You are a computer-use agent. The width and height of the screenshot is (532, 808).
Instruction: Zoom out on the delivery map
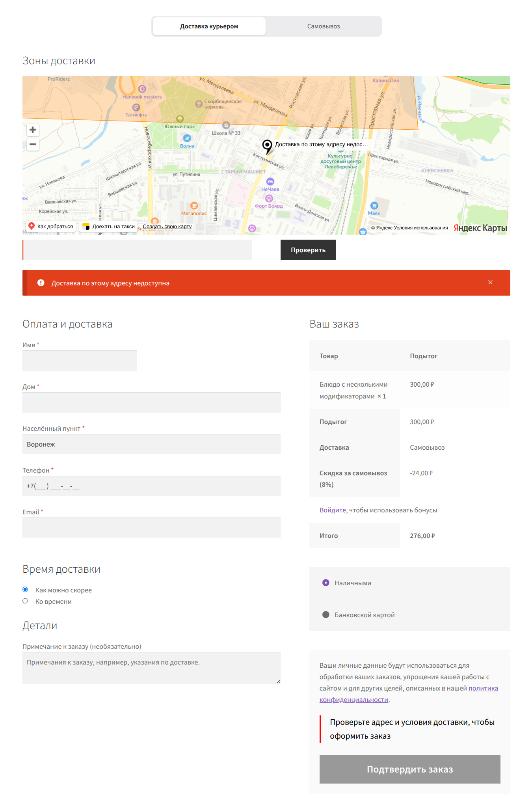pyautogui.click(x=33, y=144)
